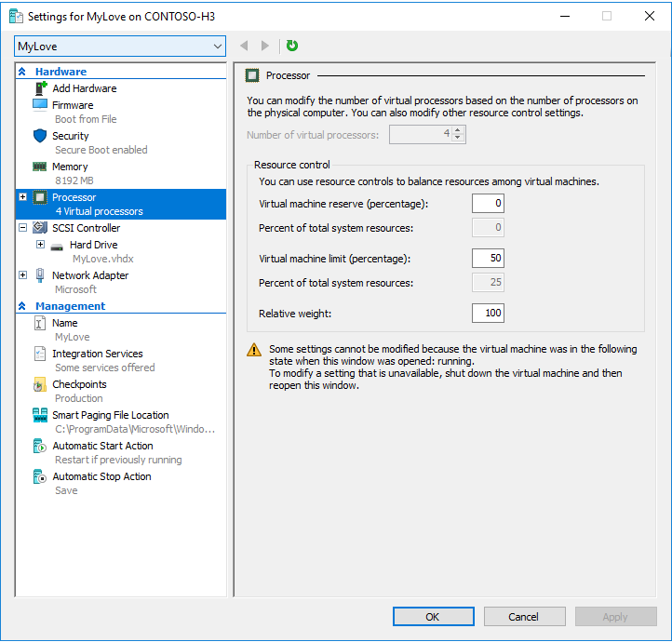Select the Name item under Management
Viewport: 672px width, 642px height.
coord(65,323)
